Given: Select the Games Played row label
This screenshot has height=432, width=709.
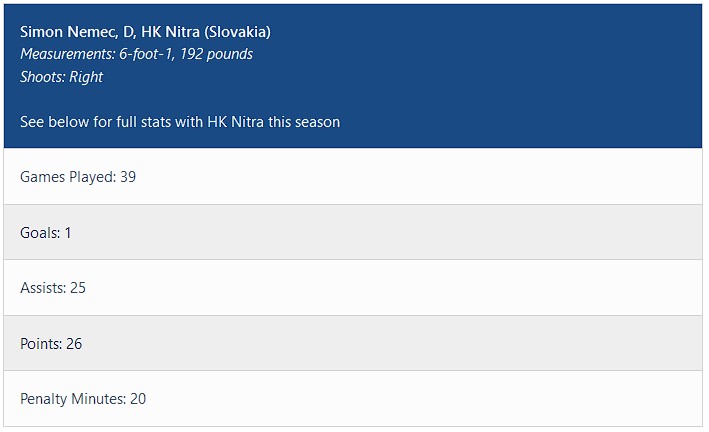Looking at the screenshot, I should (66, 177).
